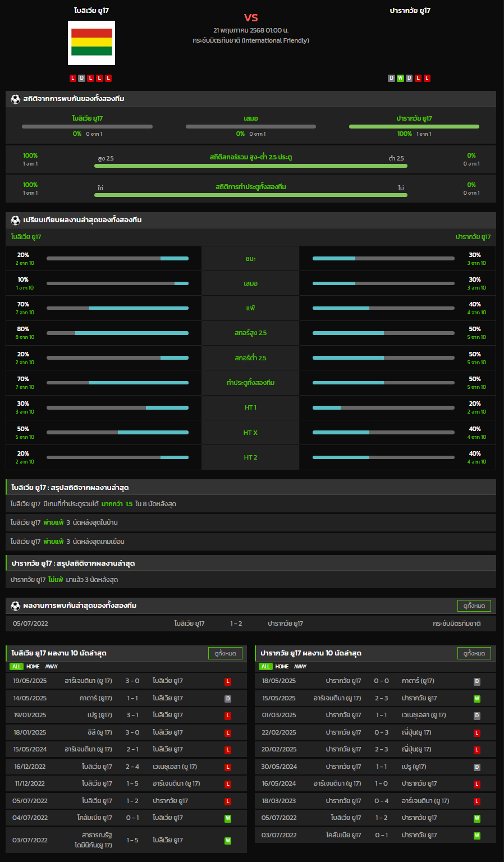Click the red VS text in the header
Image resolution: width=504 pixels, height=862 pixels.
[251, 17]
